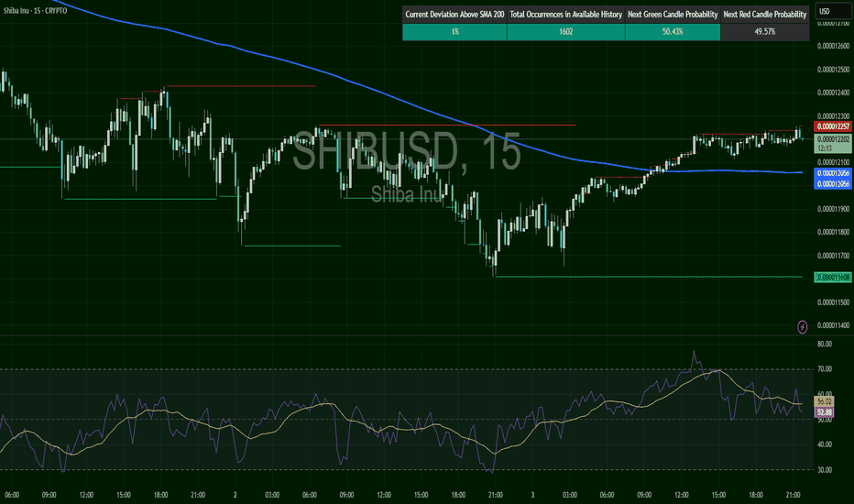Click the 1602 occurrences value cell
Screen dimensions: 854x504
(x=566, y=32)
